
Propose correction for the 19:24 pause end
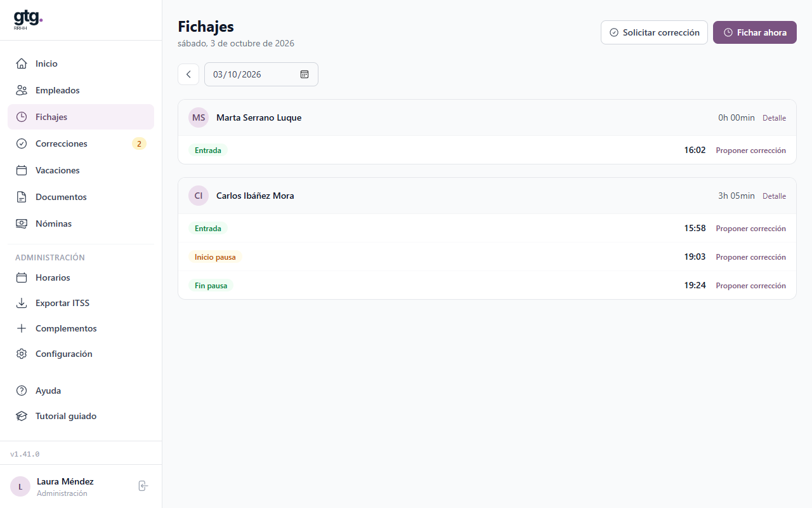[x=750, y=286]
